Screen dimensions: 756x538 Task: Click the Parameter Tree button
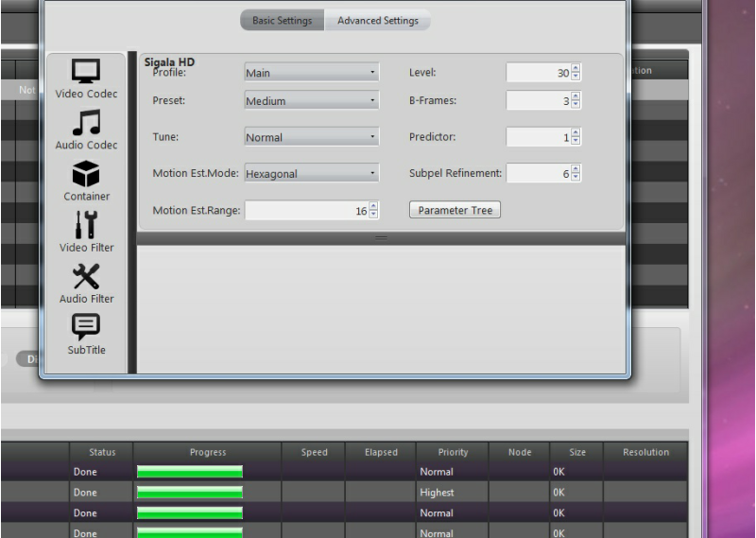tap(455, 210)
